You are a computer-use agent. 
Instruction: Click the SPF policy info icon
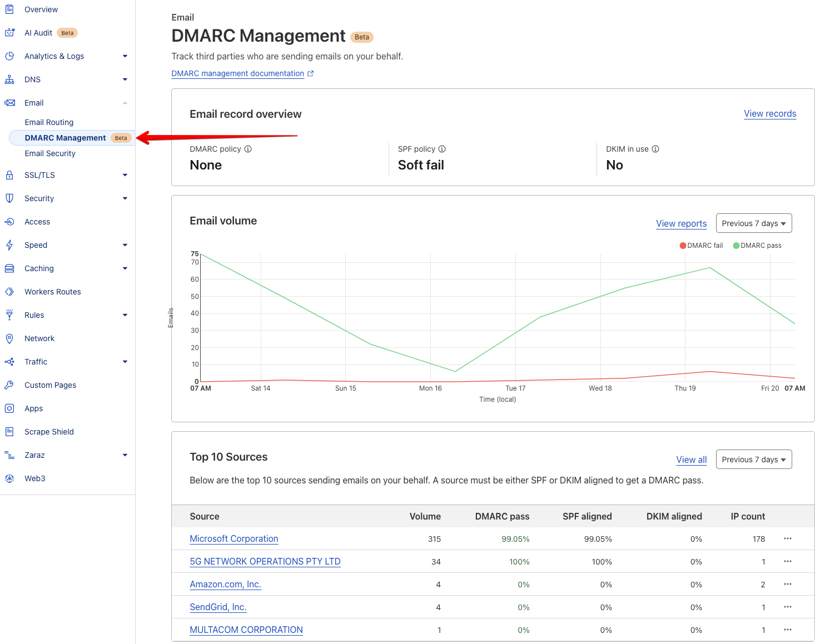[442, 149]
